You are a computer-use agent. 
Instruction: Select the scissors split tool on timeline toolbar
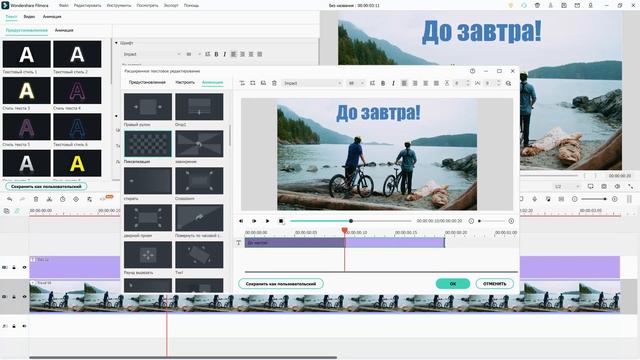pyautogui.click(x=49, y=199)
